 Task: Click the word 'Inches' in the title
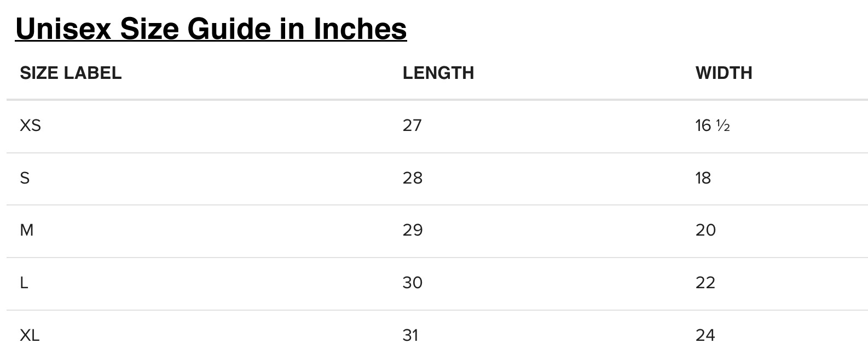click(x=360, y=28)
